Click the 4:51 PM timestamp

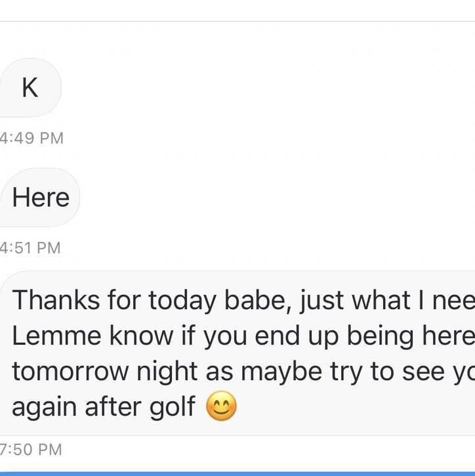30,248
